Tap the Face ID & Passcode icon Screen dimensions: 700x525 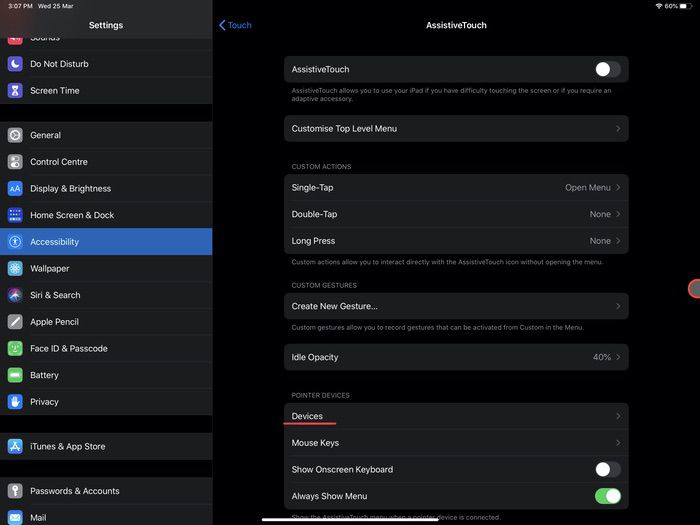[x=15, y=348]
